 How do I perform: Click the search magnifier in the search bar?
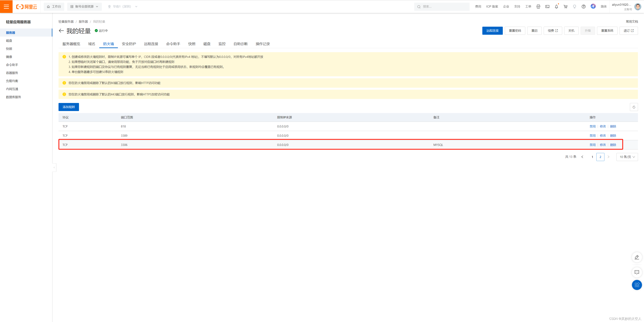419,7
